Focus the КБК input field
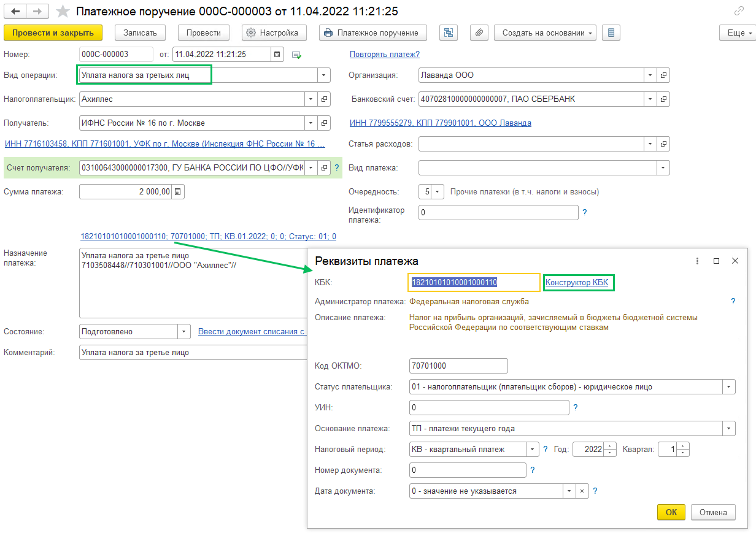Image resolution: width=756 pixels, height=533 pixels. [474, 283]
